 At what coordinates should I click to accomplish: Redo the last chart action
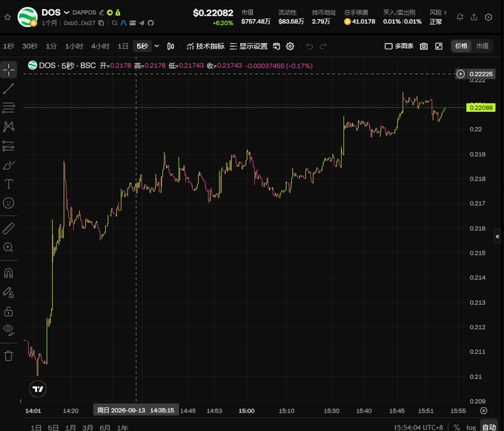tap(323, 46)
